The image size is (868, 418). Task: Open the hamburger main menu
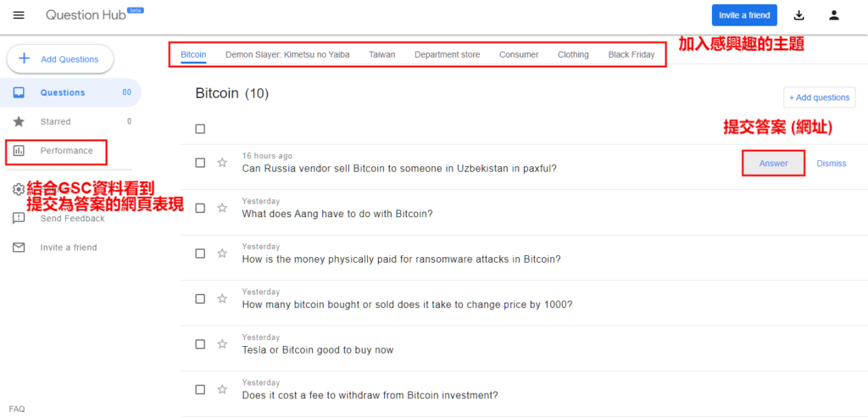(x=19, y=15)
